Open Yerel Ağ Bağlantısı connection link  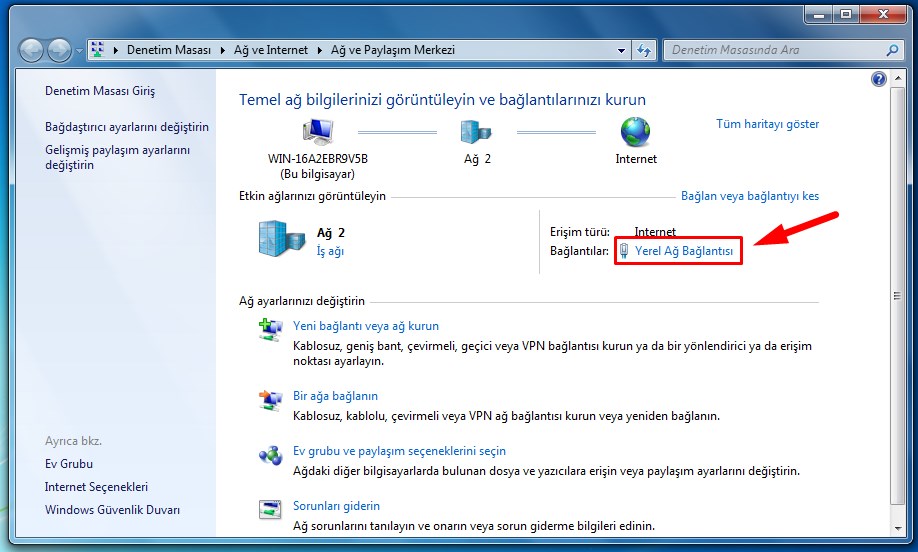click(x=684, y=252)
